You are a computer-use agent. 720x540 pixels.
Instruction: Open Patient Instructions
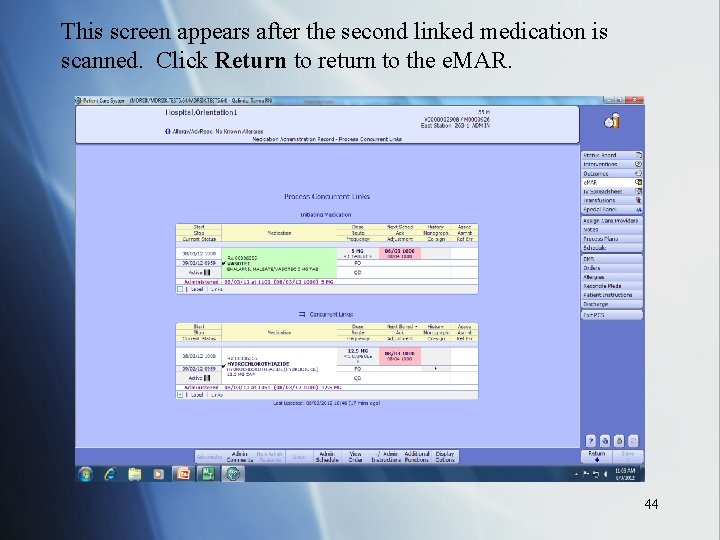coord(612,295)
